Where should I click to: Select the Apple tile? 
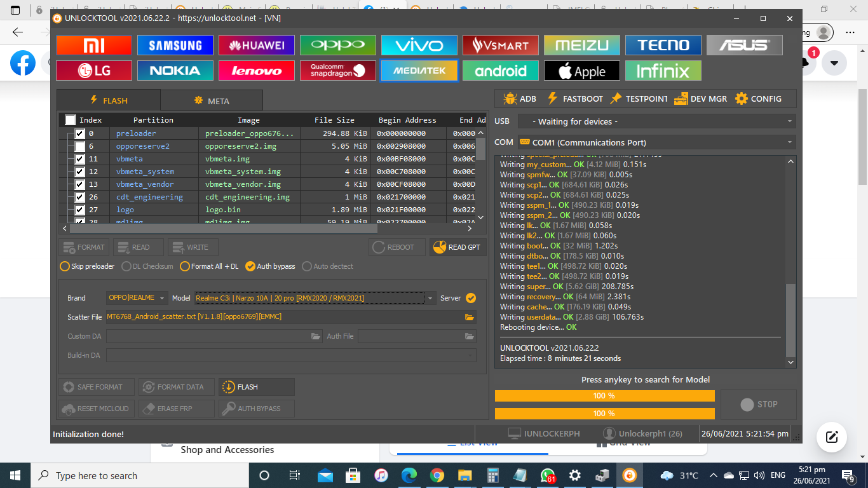click(x=582, y=71)
